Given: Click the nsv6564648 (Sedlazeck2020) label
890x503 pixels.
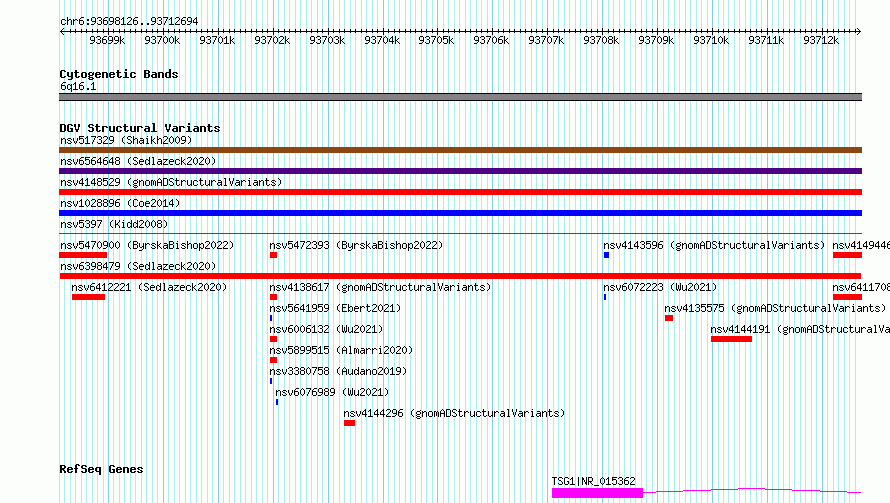Looking at the screenshot, I should point(138,161).
